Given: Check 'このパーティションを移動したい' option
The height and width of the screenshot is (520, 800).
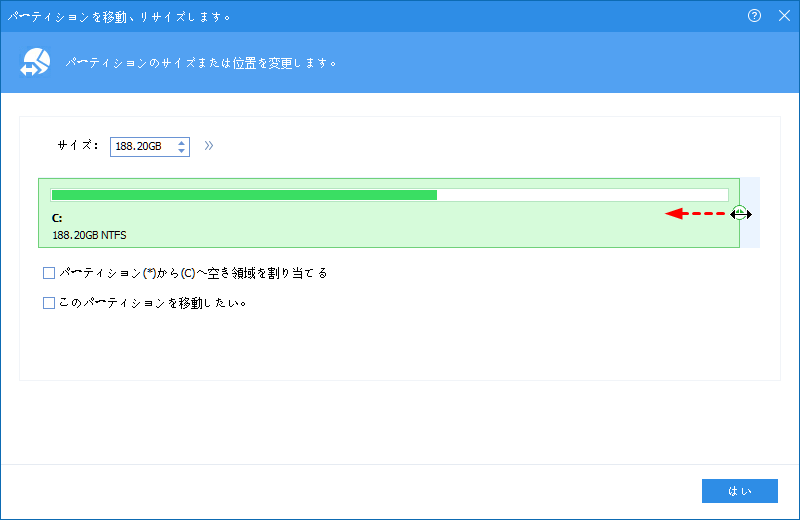Looking at the screenshot, I should (x=49, y=303).
